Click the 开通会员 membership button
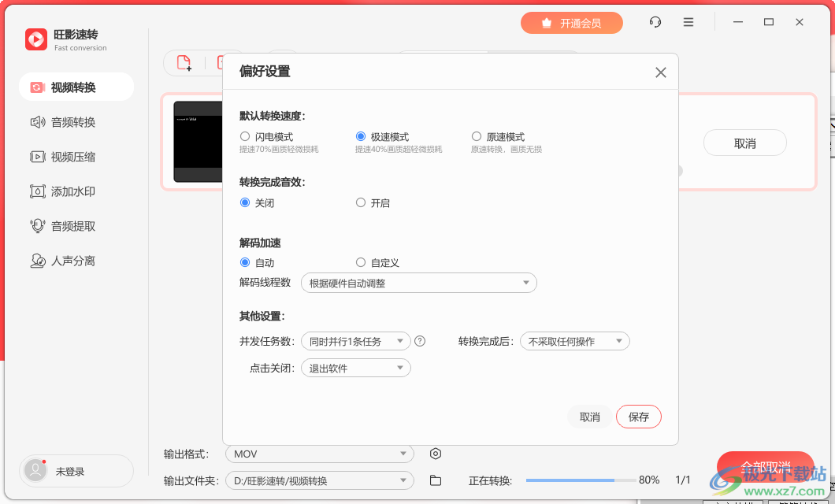Screen dimensions: 835x504 pos(572,23)
